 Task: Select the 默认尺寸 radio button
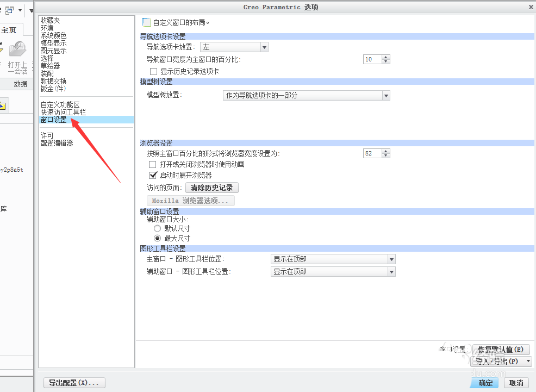(157, 228)
